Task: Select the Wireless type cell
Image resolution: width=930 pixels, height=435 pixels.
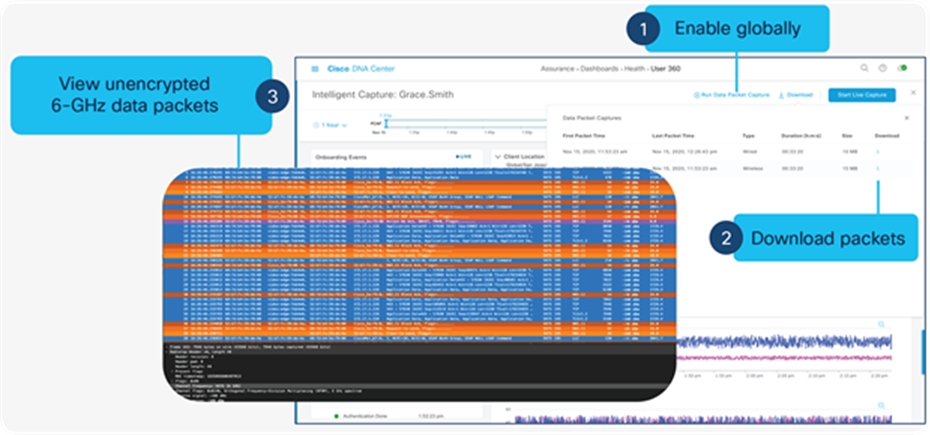Action: click(x=751, y=169)
